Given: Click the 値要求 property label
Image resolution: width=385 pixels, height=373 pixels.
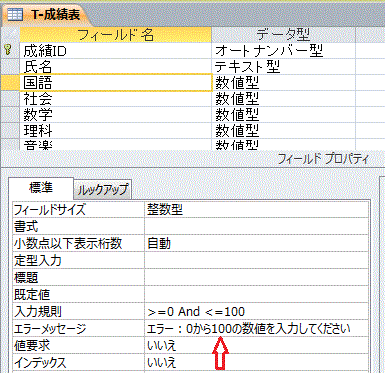Looking at the screenshot, I should pyautogui.click(x=79, y=345).
